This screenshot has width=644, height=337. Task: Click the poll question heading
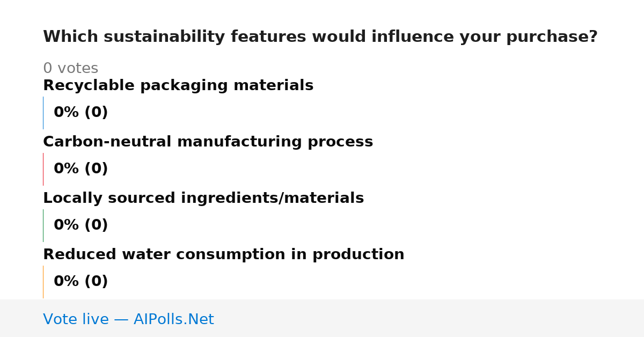[x=320, y=37]
